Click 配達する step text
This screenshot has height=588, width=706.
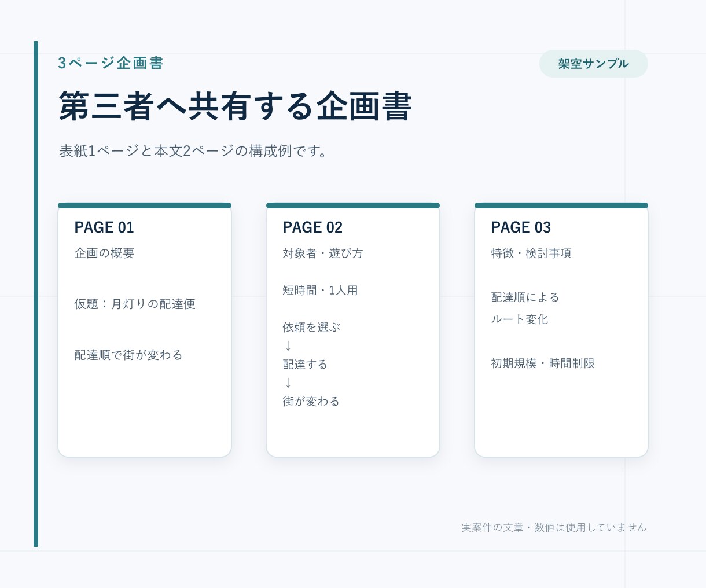point(305,365)
